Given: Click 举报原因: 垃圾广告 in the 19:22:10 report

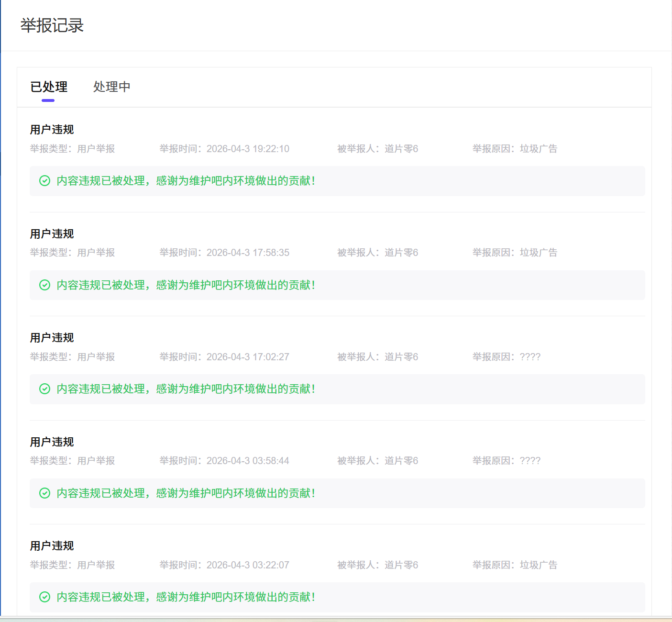Looking at the screenshot, I should 515,149.
